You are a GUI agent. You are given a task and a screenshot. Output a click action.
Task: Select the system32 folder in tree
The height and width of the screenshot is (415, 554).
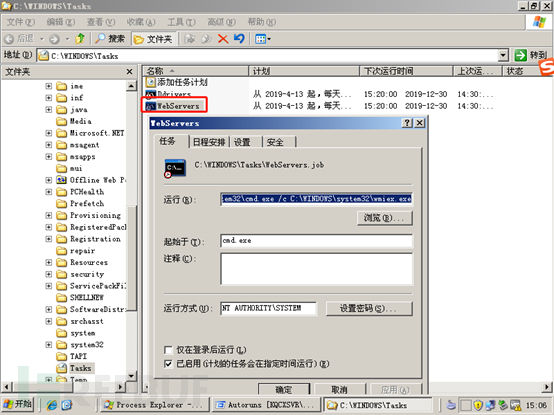coord(81,344)
